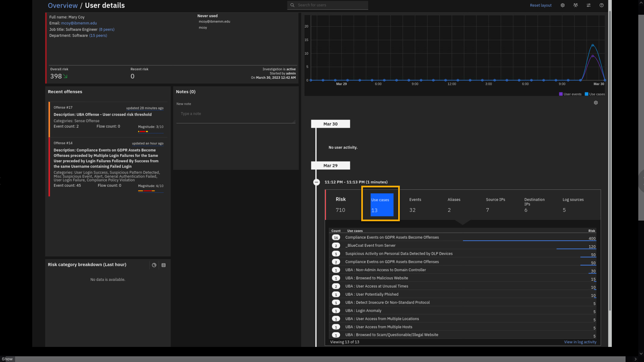The image size is (644, 362).
Task: Open View in log activity link
Action: click(580, 342)
